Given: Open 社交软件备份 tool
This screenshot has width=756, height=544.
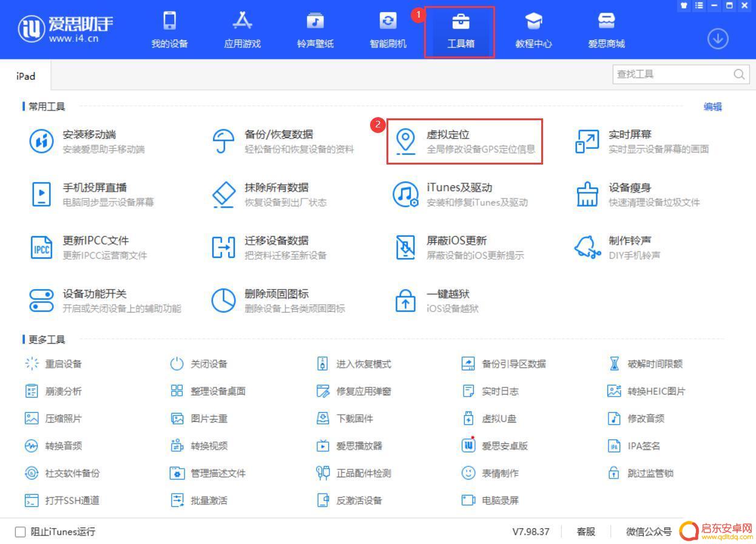Looking at the screenshot, I should coord(62,473).
